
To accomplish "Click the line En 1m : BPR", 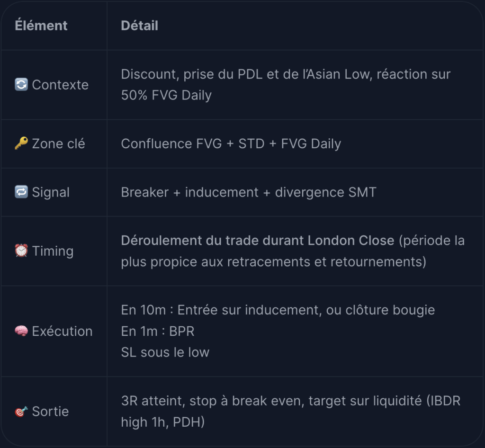I will coord(158,331).
